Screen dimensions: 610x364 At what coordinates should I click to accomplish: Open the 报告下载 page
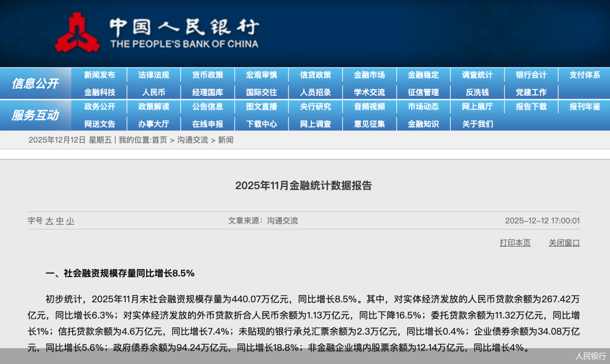[531, 107]
